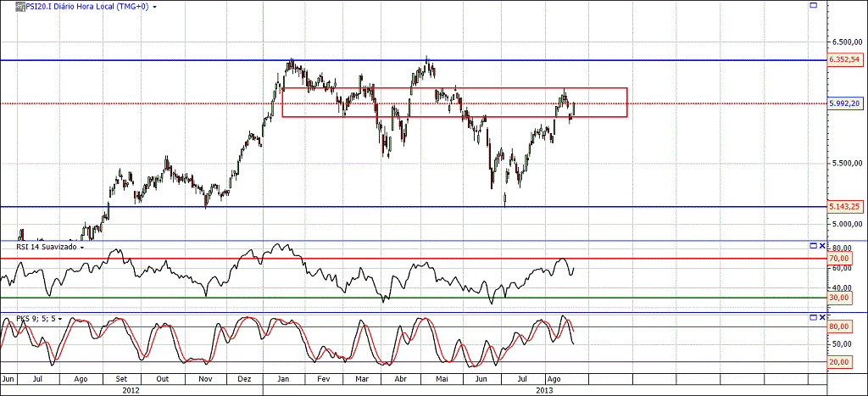The width and height of the screenshot is (868, 396).
Task: Click the Mar month label on time axis
Action: (362, 380)
